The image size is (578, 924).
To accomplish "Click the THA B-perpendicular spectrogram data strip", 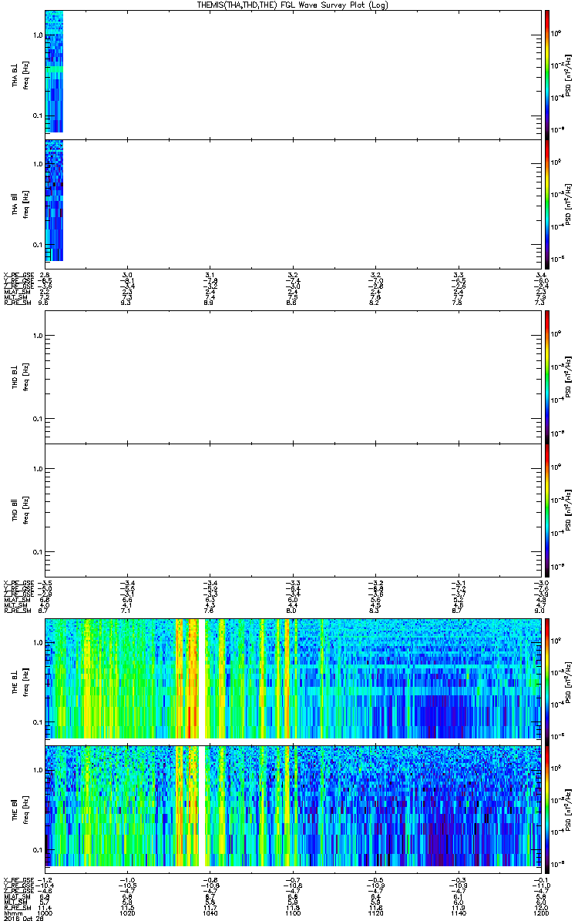I will (54, 72).
